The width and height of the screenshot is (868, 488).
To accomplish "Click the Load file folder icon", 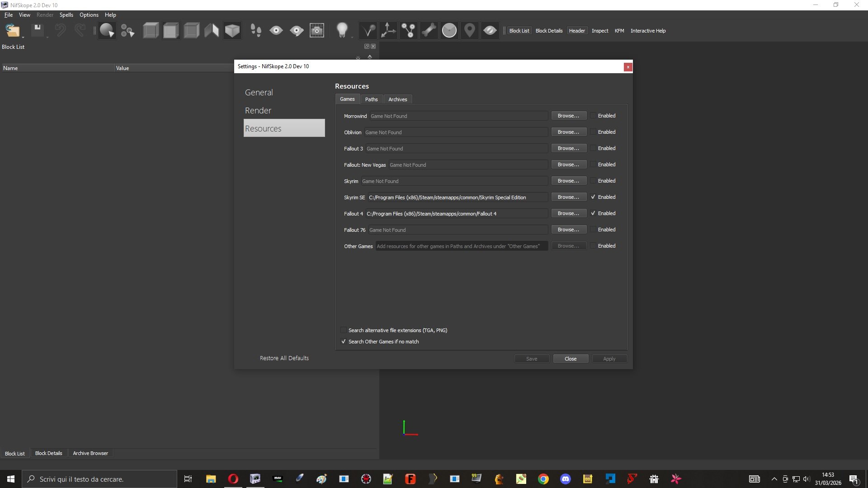I will coord(12,31).
